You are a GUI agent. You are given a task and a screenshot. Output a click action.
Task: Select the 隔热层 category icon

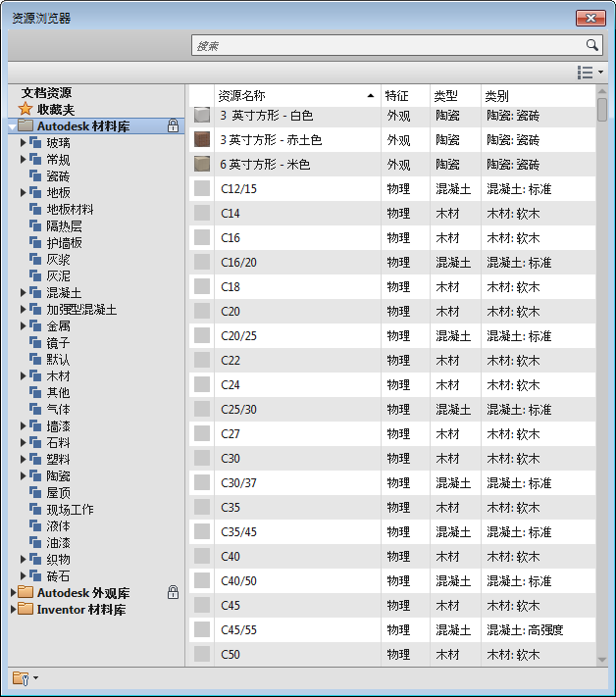tap(35, 225)
